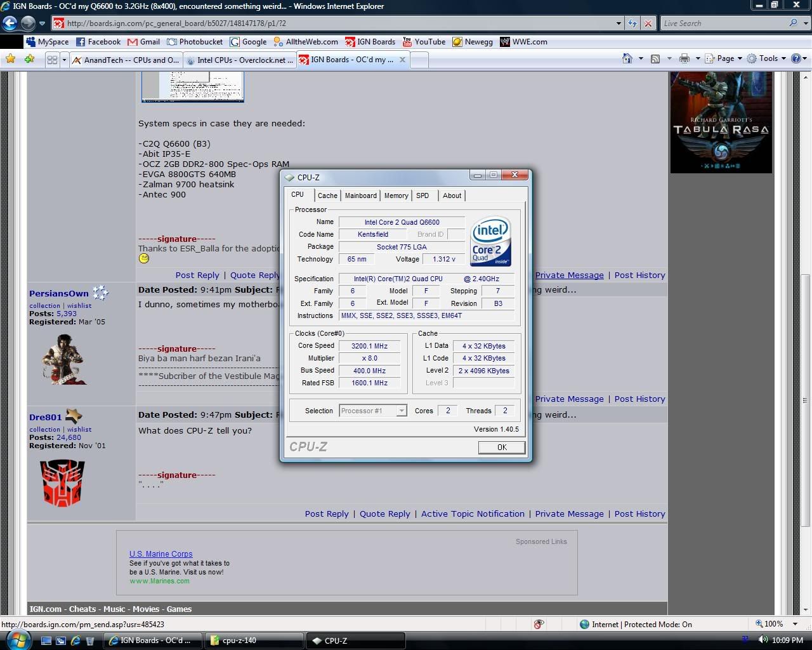Switch to the Memory tab in CPU-Z
Image resolution: width=812 pixels, height=650 pixels.
396,196
